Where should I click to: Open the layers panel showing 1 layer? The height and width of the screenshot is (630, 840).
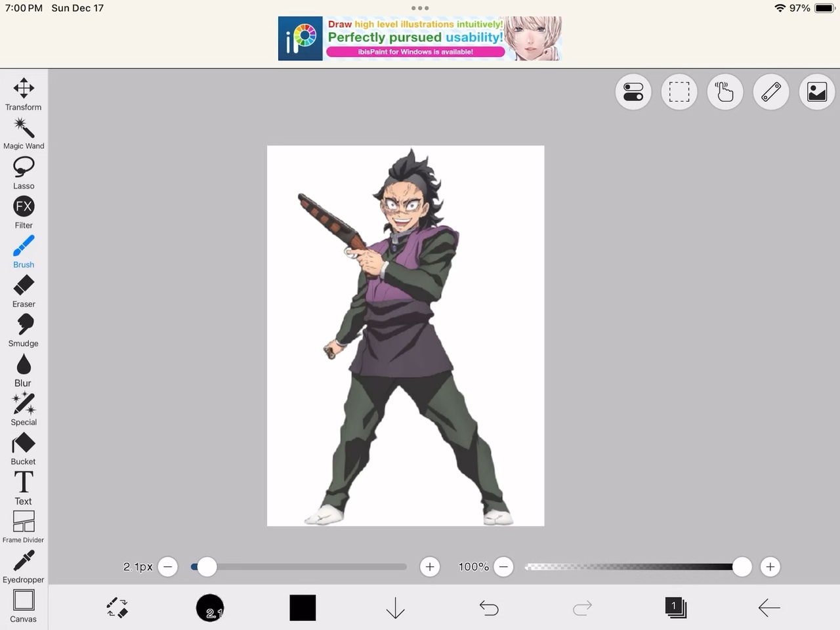(675, 608)
